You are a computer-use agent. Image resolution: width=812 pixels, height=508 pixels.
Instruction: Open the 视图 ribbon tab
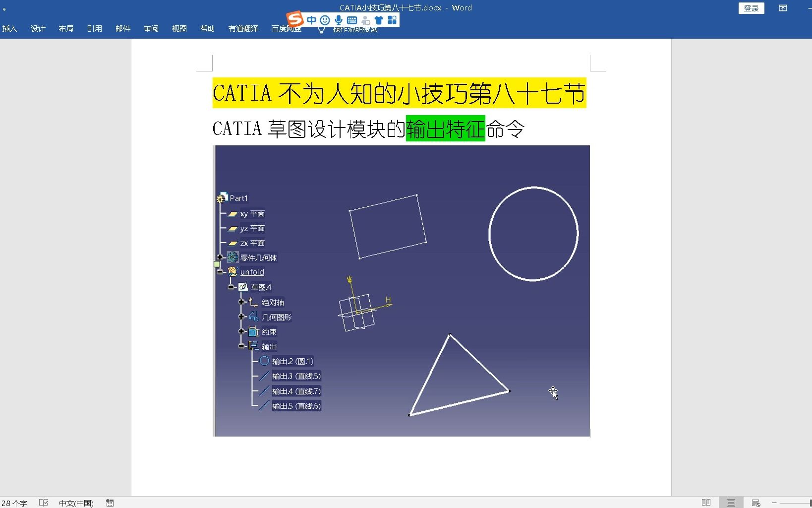tap(179, 29)
